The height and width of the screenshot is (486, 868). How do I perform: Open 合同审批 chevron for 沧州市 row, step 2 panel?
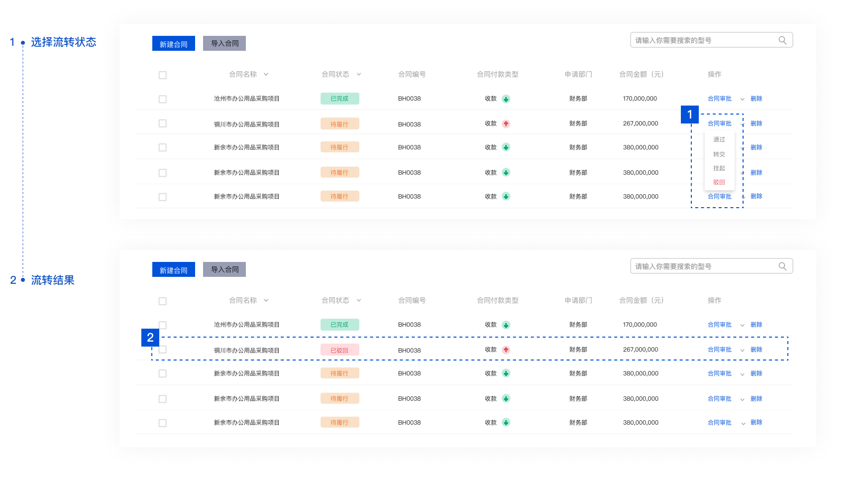coord(742,325)
